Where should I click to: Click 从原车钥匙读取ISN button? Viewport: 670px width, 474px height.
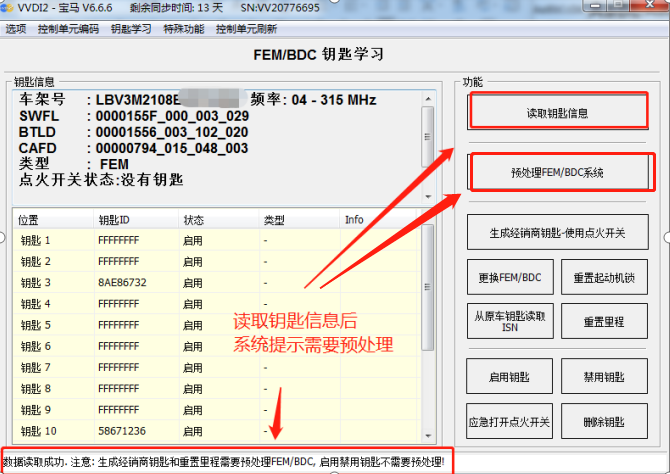click(510, 322)
